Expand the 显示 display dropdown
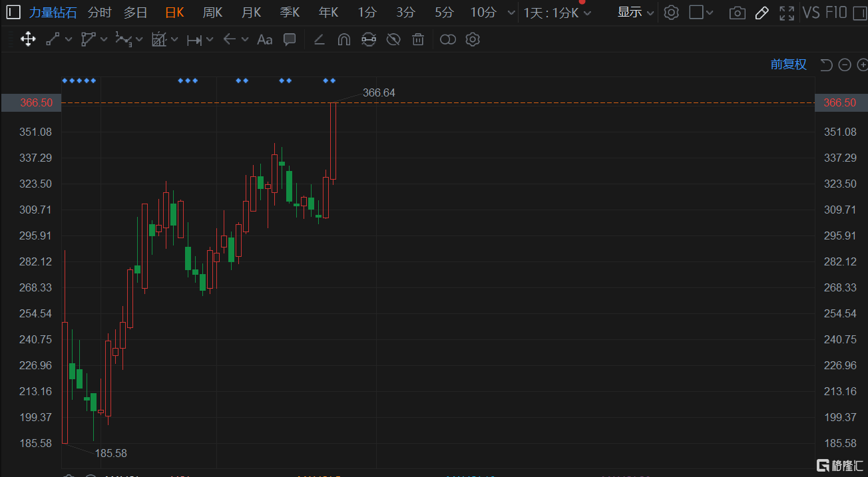Screen dimensions: 868x477 point(635,13)
